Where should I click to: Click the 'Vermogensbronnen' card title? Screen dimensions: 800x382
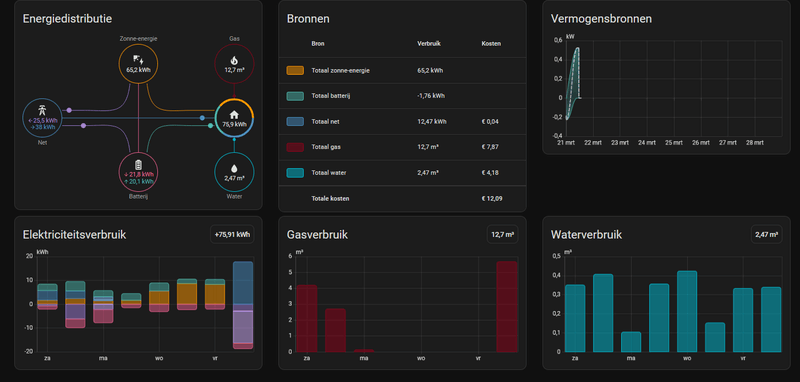pyautogui.click(x=601, y=19)
